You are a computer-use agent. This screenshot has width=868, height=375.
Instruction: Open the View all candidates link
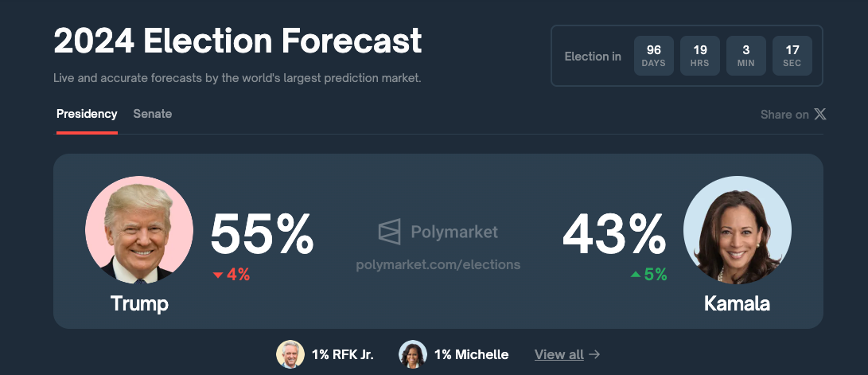pos(559,354)
